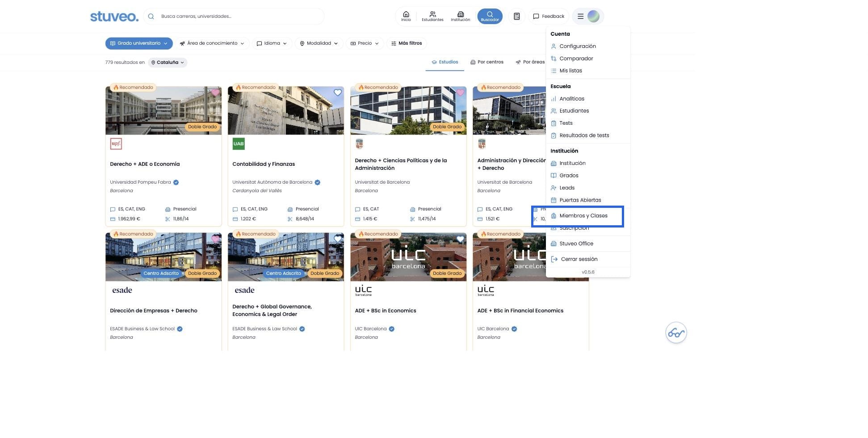The image size is (868, 438).
Task: Click the magnifier icon in search bar
Action: (x=151, y=17)
